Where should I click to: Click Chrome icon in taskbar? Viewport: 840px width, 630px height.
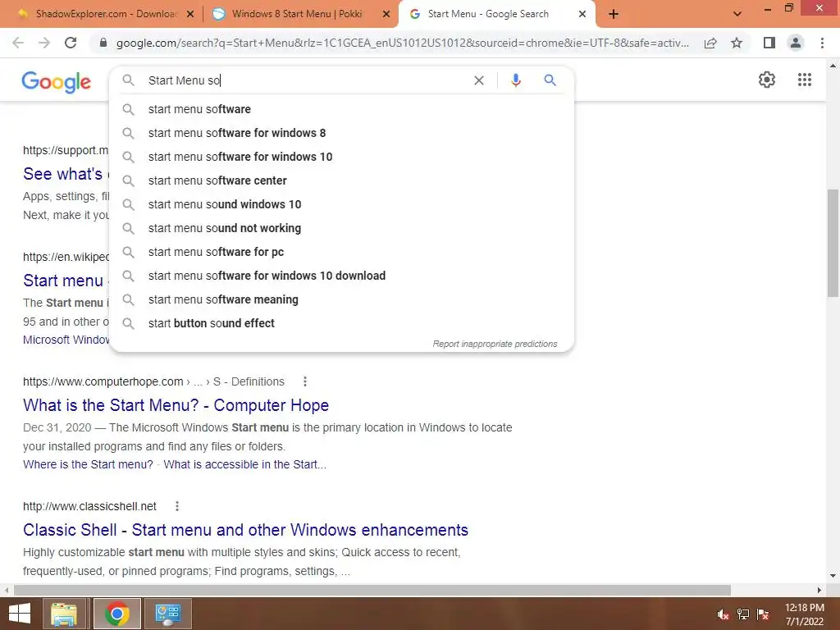point(116,614)
